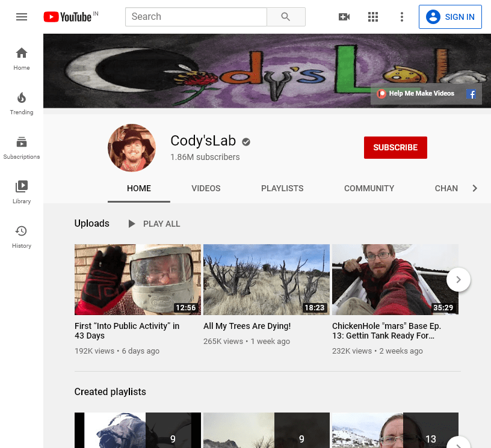
Task: Switch to the PLAYLISTS tab
Action: tap(282, 188)
